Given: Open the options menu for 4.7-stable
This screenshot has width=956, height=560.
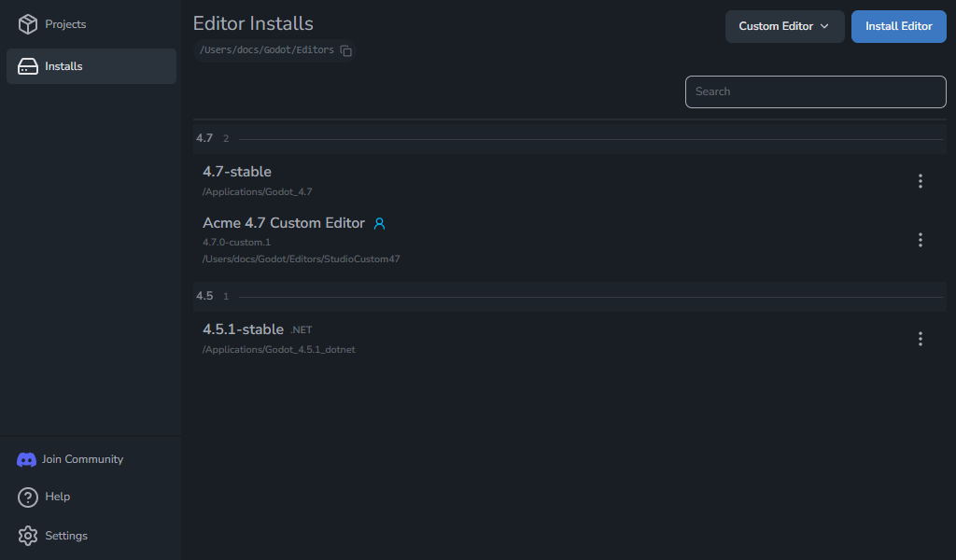Looking at the screenshot, I should 920,181.
